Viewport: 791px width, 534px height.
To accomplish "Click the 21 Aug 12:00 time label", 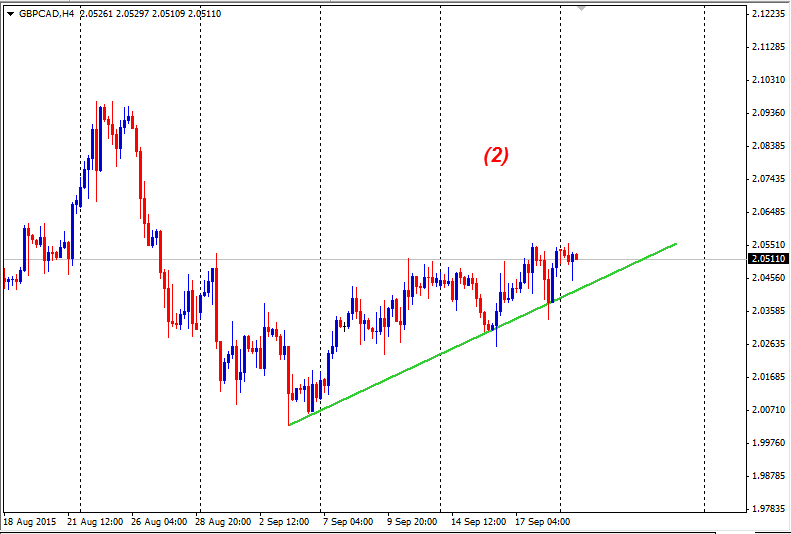I will click(x=95, y=521).
